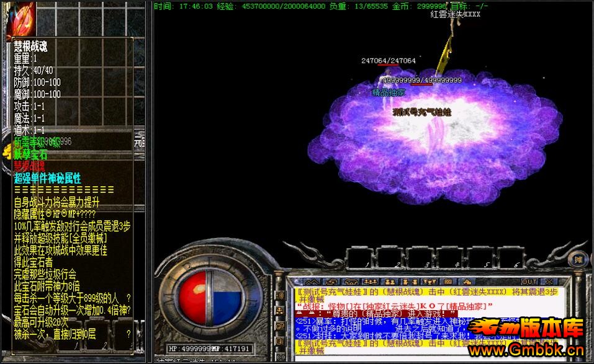Viewport: 594px width, 364px height.
Task: Click the 尊贵的〔精品独家〕进入游戏 chat line
Action: point(376,314)
